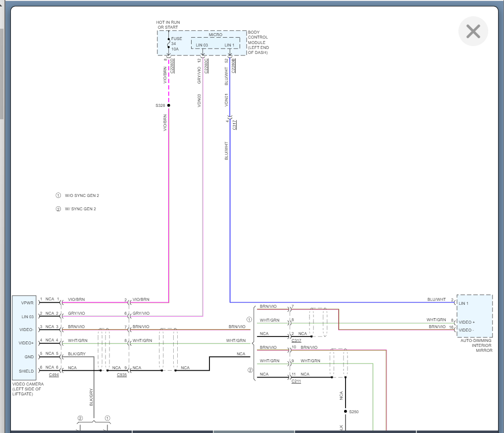Click the Auto-Dimming Interior Mirror box
The image size is (504, 433).
[x=474, y=316]
